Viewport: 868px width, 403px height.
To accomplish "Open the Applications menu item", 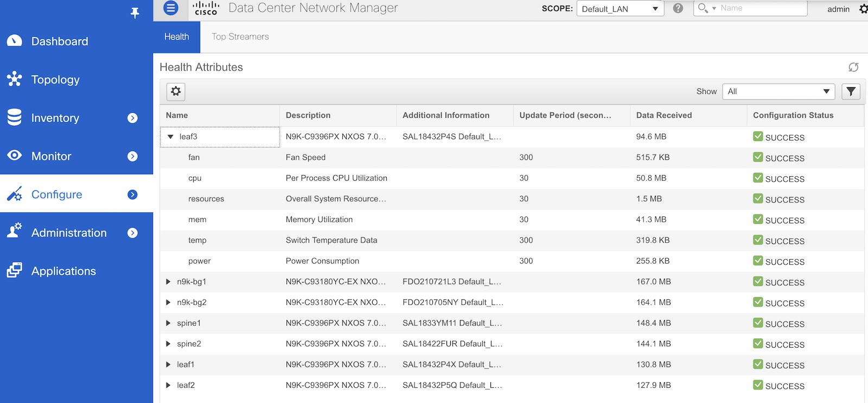I will pyautogui.click(x=76, y=271).
